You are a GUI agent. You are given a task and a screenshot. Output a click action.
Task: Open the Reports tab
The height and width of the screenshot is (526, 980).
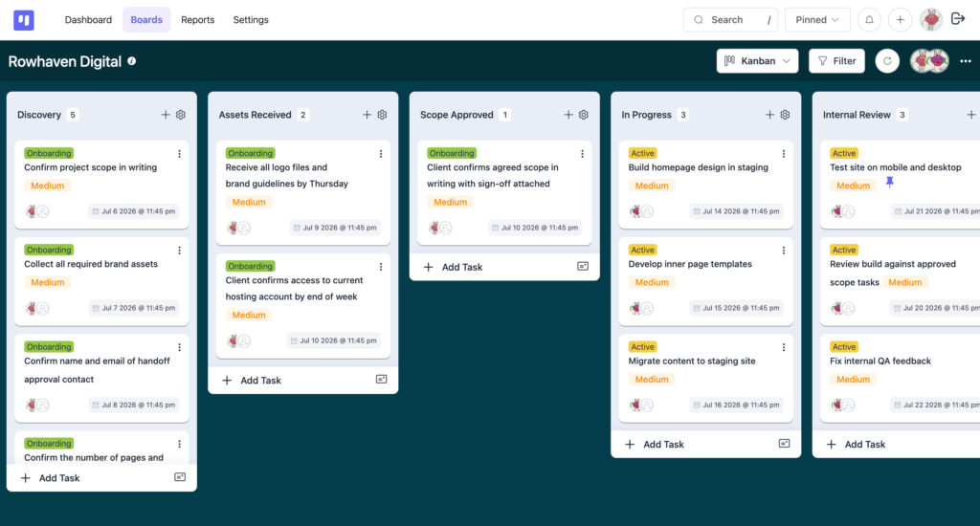tap(197, 20)
